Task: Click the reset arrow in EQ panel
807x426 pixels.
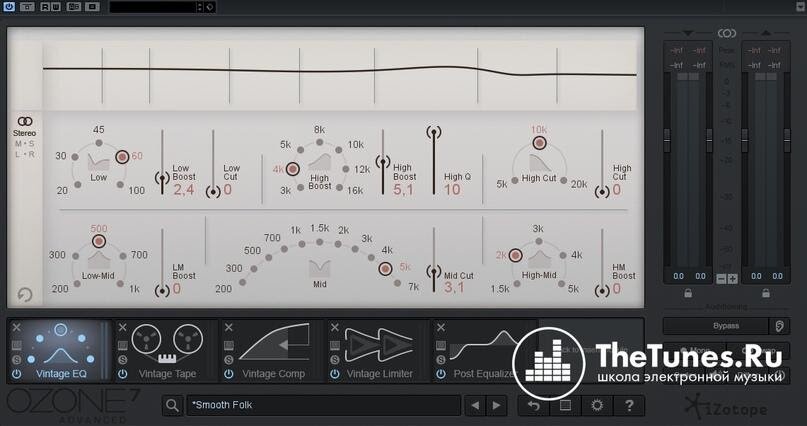Action: pos(24,294)
